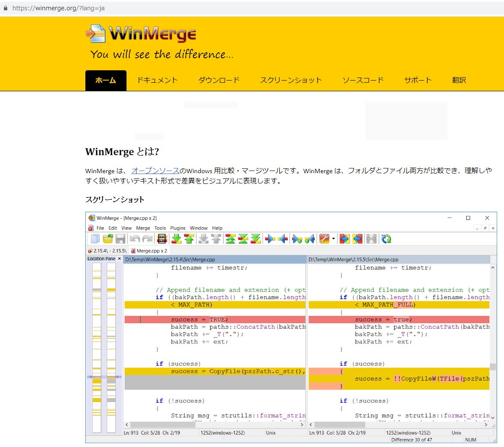Switch to the Merge.cpp x 2 tab
This screenshot has height=447, width=504.
tap(149, 251)
